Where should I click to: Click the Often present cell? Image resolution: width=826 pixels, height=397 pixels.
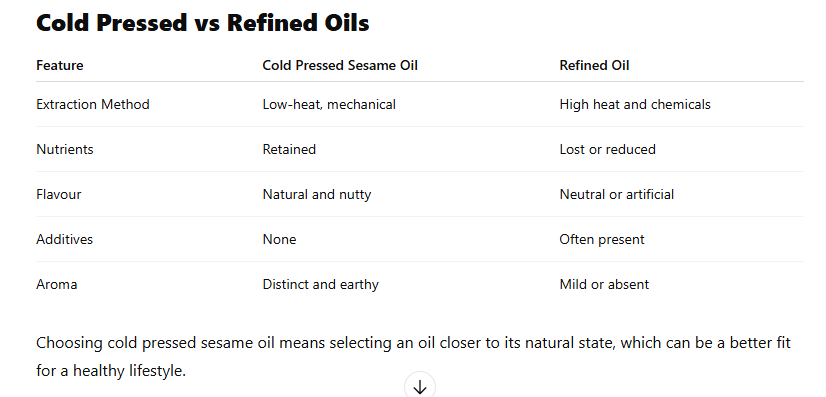602,239
